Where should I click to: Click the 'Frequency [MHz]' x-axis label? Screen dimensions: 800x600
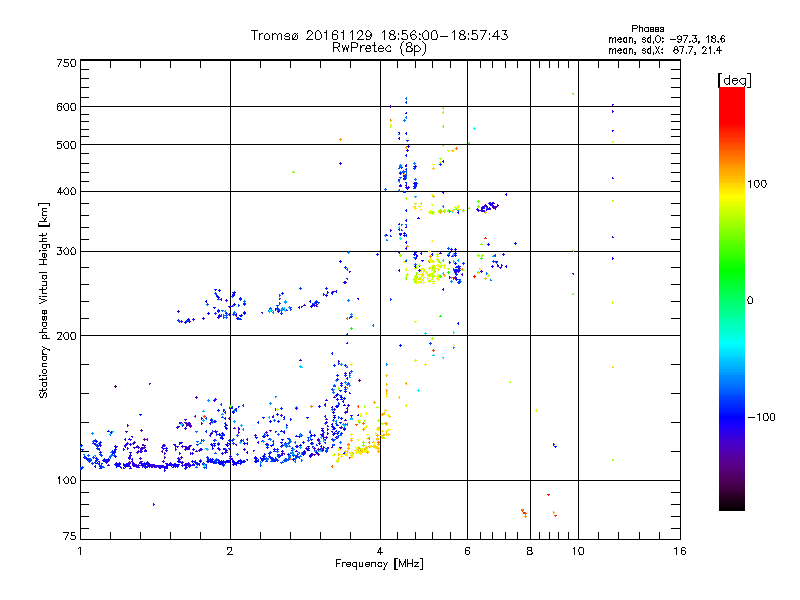click(x=379, y=564)
